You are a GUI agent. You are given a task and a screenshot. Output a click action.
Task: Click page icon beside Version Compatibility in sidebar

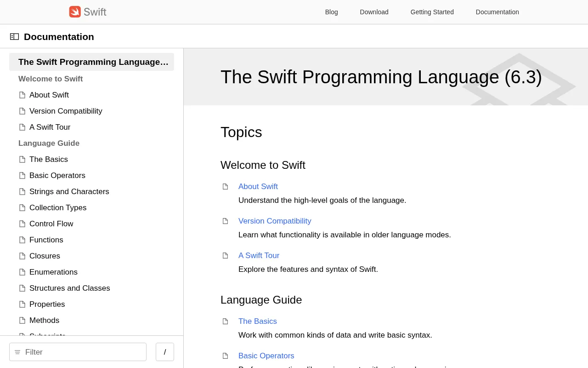point(22,111)
